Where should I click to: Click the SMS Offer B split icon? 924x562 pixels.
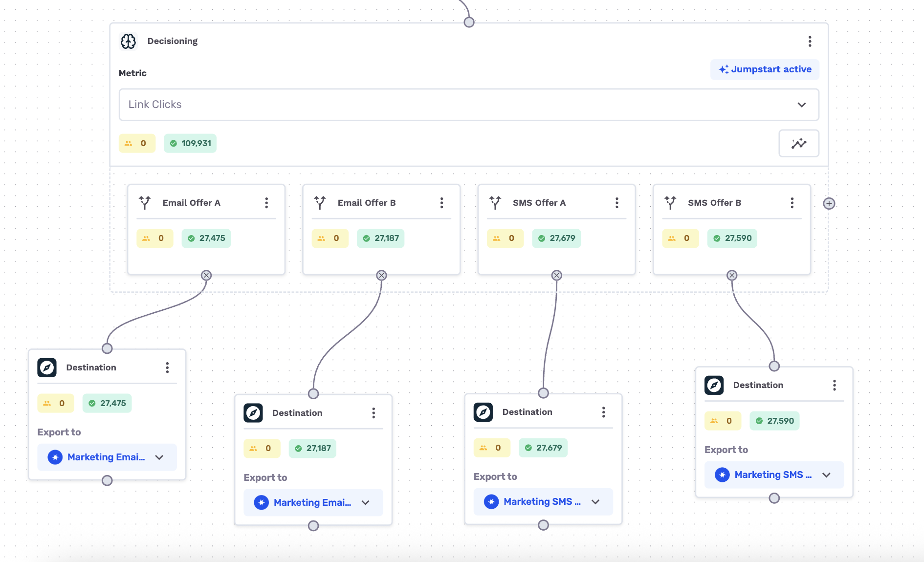[x=670, y=202]
